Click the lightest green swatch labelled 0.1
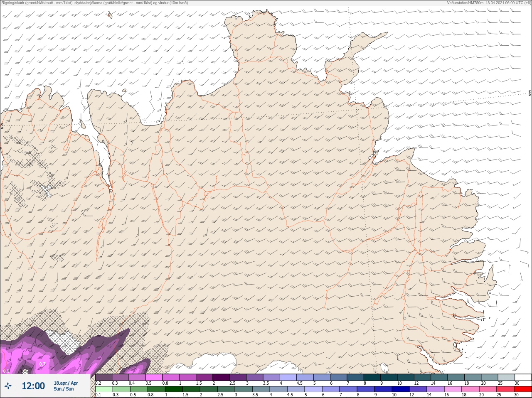Screen dimensions: 532x398 pyautogui.click(x=104, y=389)
